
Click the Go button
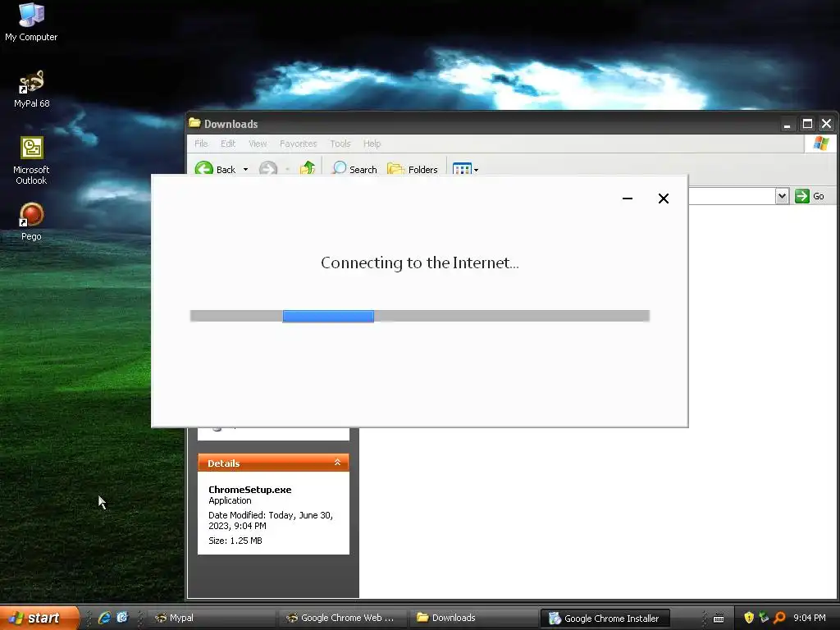(x=810, y=196)
